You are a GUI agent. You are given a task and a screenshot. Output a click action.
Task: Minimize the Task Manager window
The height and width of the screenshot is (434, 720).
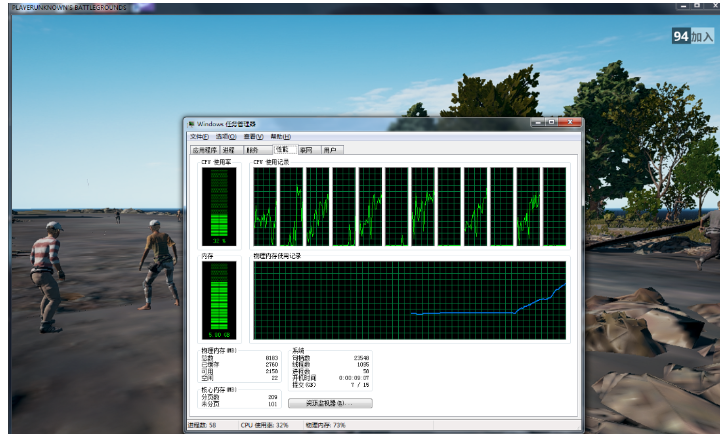point(538,122)
